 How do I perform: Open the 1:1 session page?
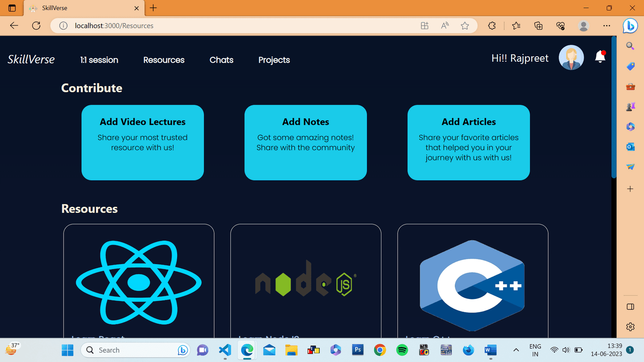pyautogui.click(x=99, y=60)
